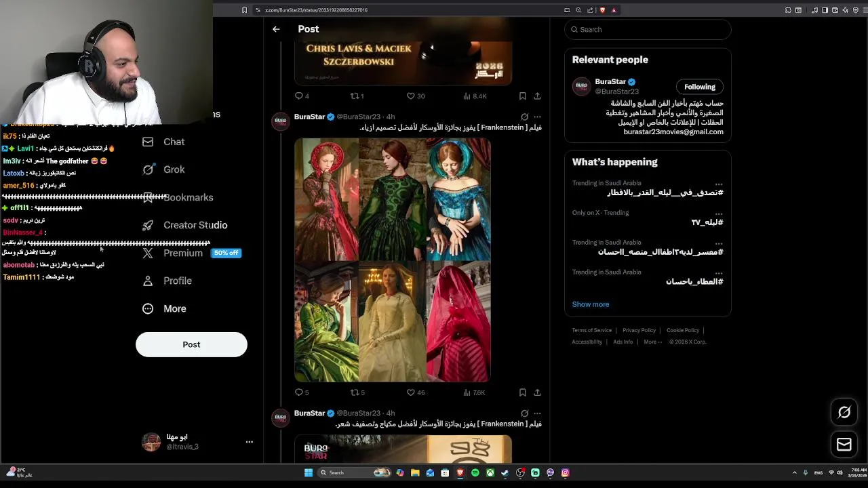Open Creator Studio in the sidebar
Screen dimensions: 868x488
tap(184, 225)
